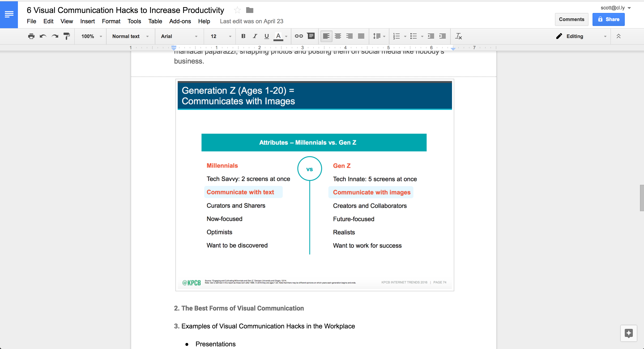Screen dimensions: 644x349
Task: Increase indent
Action: [443, 36]
